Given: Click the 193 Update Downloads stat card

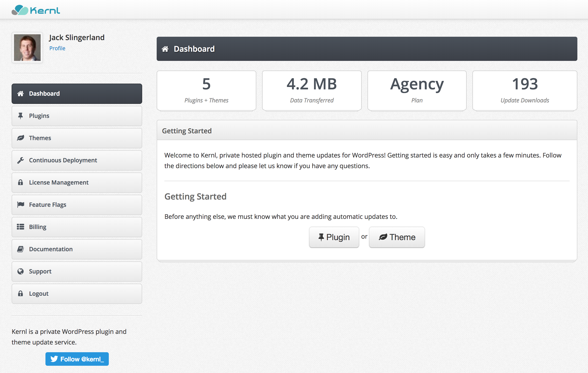Looking at the screenshot, I should click(x=524, y=91).
